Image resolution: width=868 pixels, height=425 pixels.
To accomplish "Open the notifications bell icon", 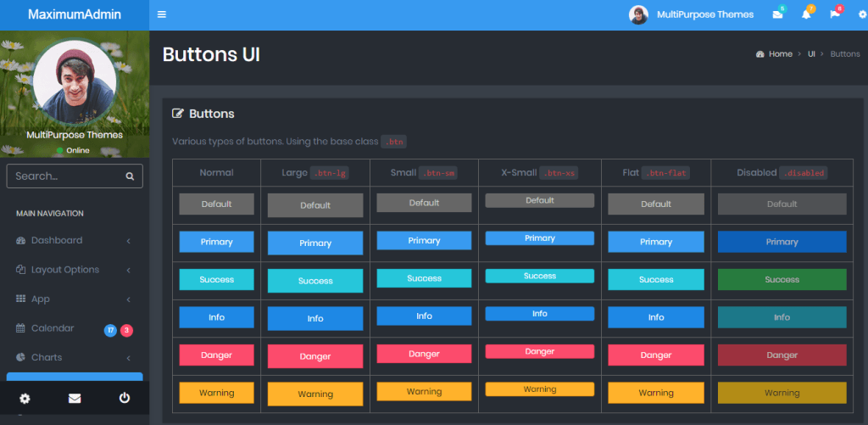I will 806,15.
